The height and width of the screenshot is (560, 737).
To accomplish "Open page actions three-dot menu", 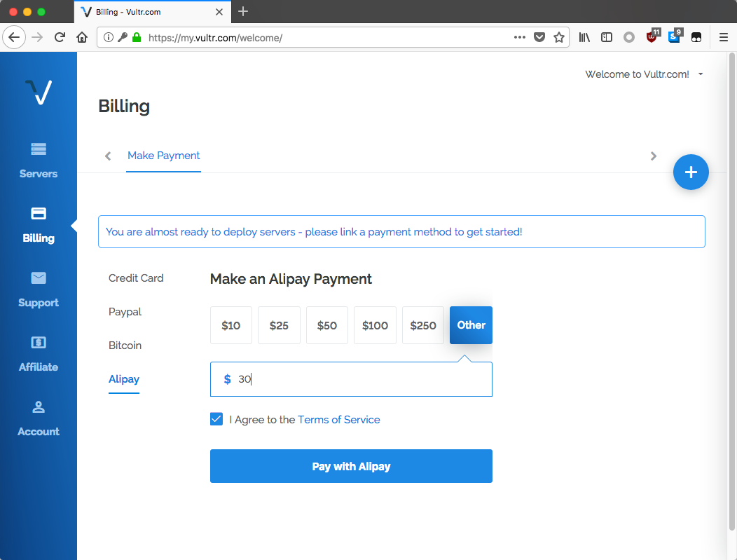I will [x=519, y=37].
